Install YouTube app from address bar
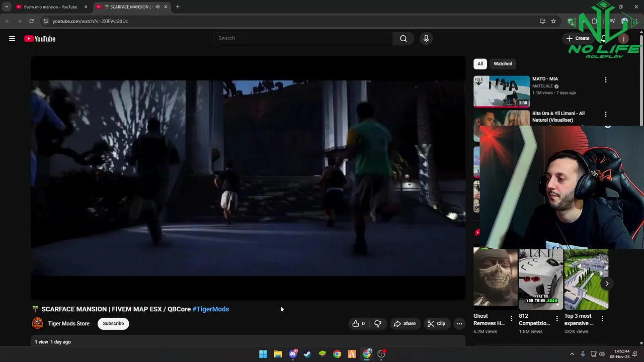This screenshot has height=362, width=644. tap(542, 21)
